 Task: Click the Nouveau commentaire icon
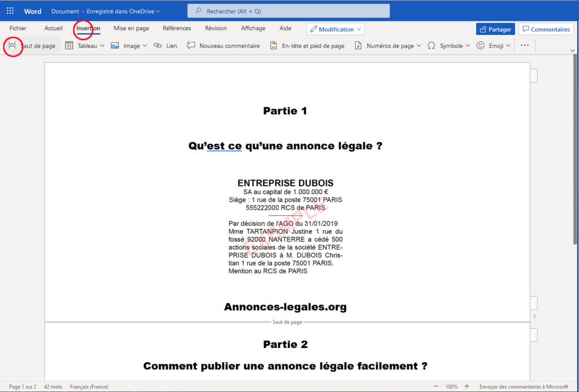point(191,45)
